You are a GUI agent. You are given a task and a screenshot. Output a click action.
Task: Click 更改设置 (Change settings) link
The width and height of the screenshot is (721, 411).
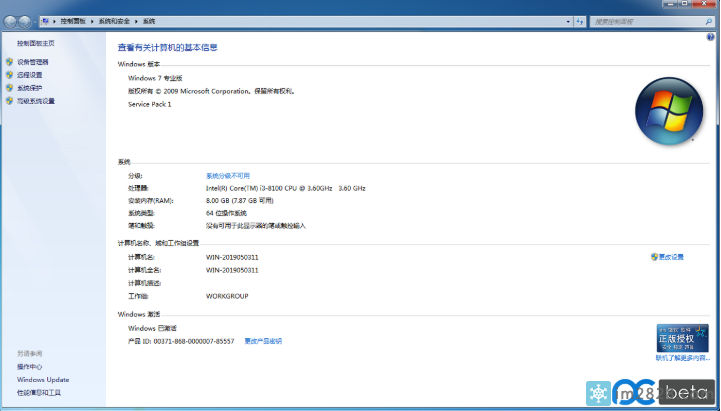(x=670, y=257)
